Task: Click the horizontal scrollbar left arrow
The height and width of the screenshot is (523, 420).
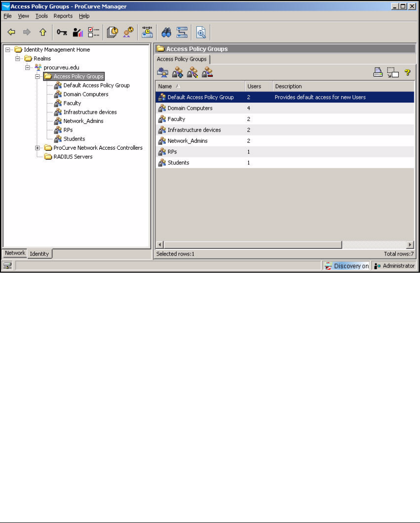Action: tap(160, 245)
